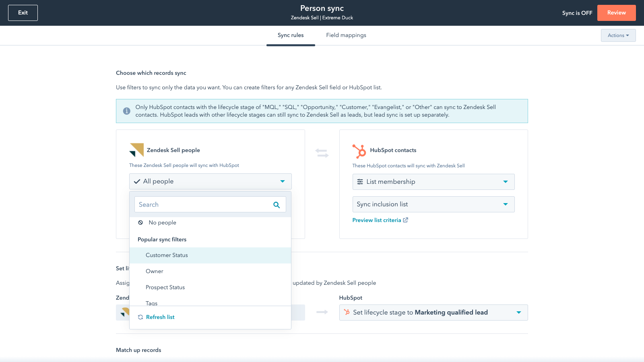Pick Prospect Status filter option
The height and width of the screenshot is (362, 644).
[165, 288]
